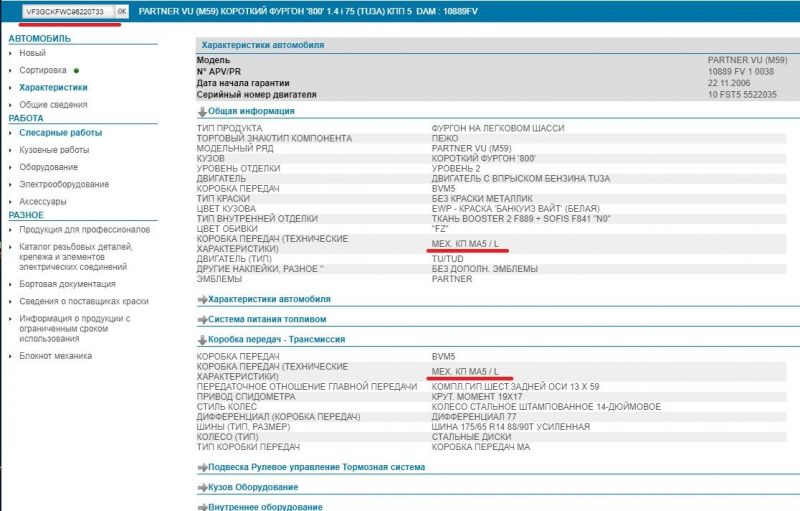Open the Оборудование sidebar entry
The image size is (800, 511).
(48, 167)
